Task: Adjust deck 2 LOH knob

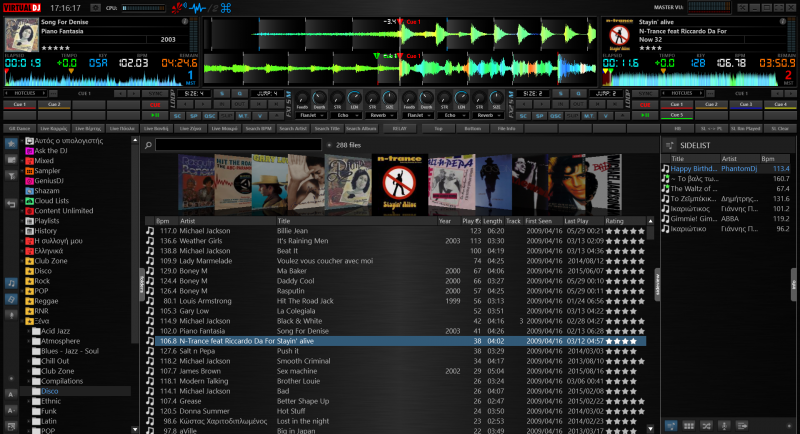Action: coord(461,97)
